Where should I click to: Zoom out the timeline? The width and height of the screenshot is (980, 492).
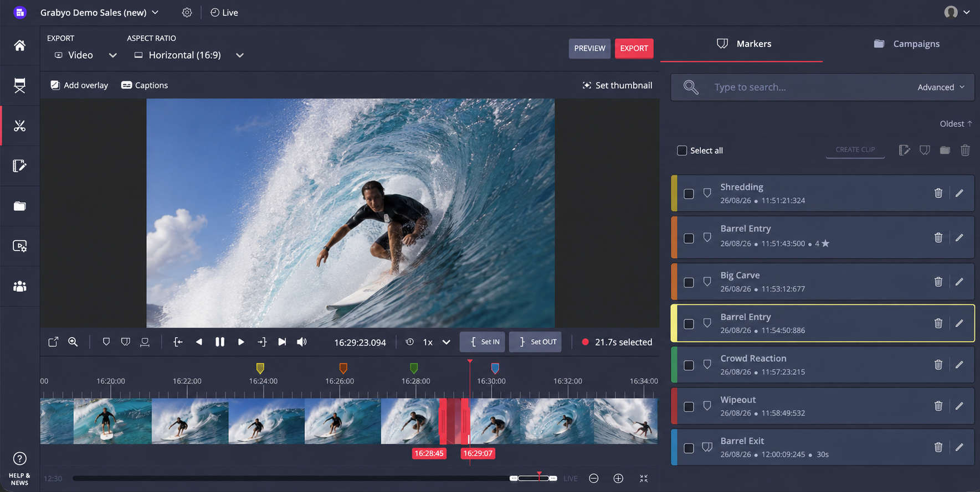coord(594,478)
